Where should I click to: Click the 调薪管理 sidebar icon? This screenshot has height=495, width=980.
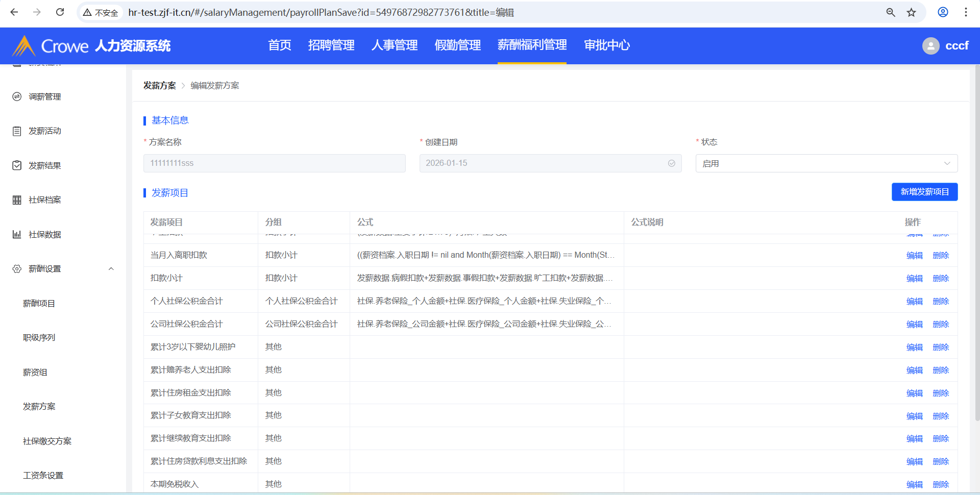(17, 96)
